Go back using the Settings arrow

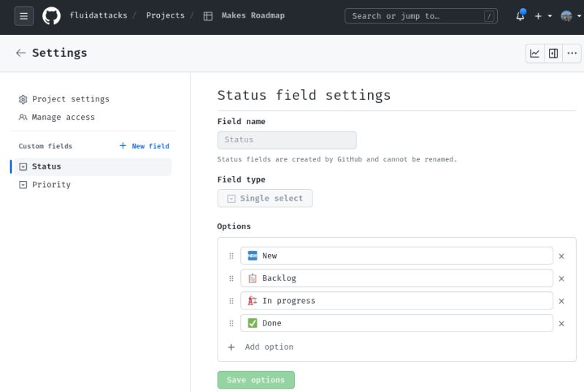(21, 53)
